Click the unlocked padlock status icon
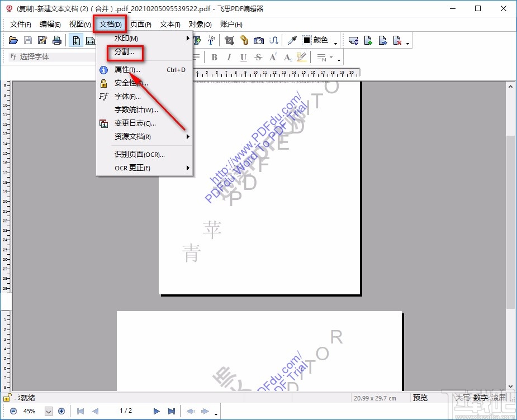Screen dimensions: 517x420 click(7, 398)
